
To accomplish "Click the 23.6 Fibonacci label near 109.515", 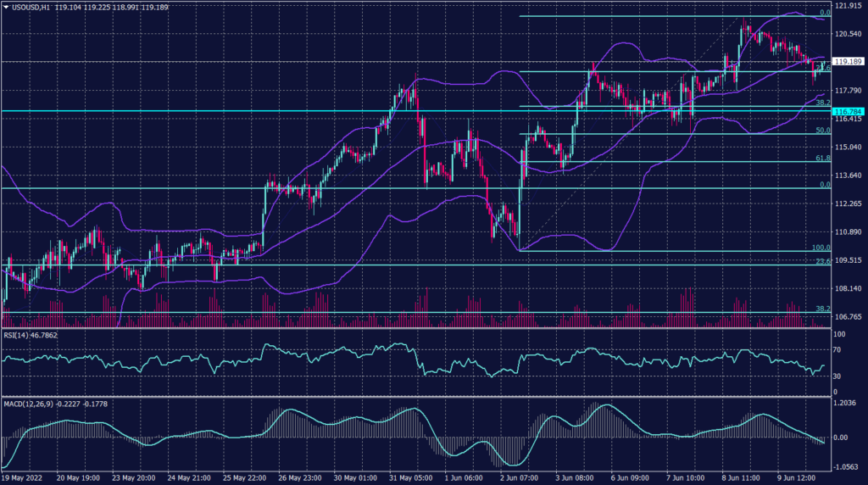I will pos(821,262).
